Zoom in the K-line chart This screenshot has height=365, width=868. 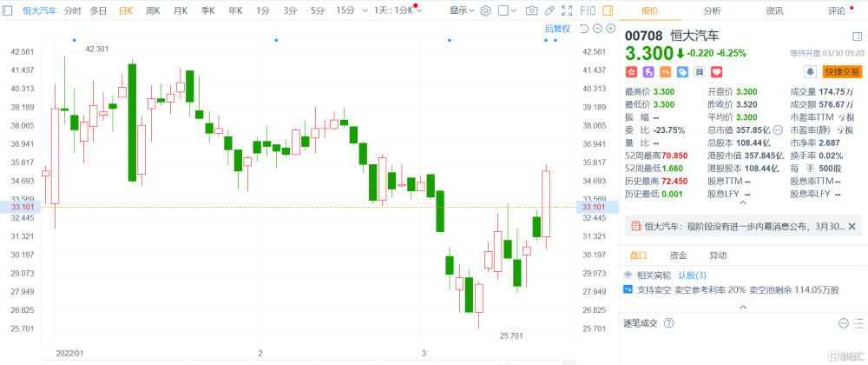click(x=610, y=29)
